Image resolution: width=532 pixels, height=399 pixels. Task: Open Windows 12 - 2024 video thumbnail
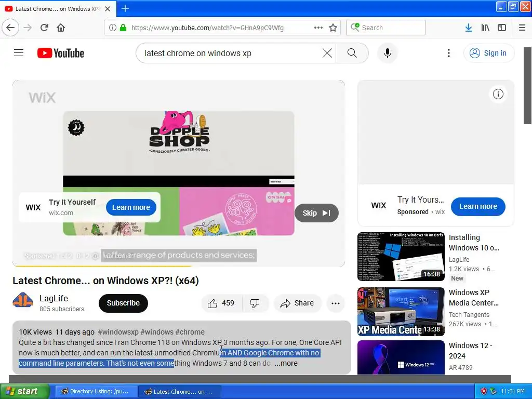[x=401, y=357]
